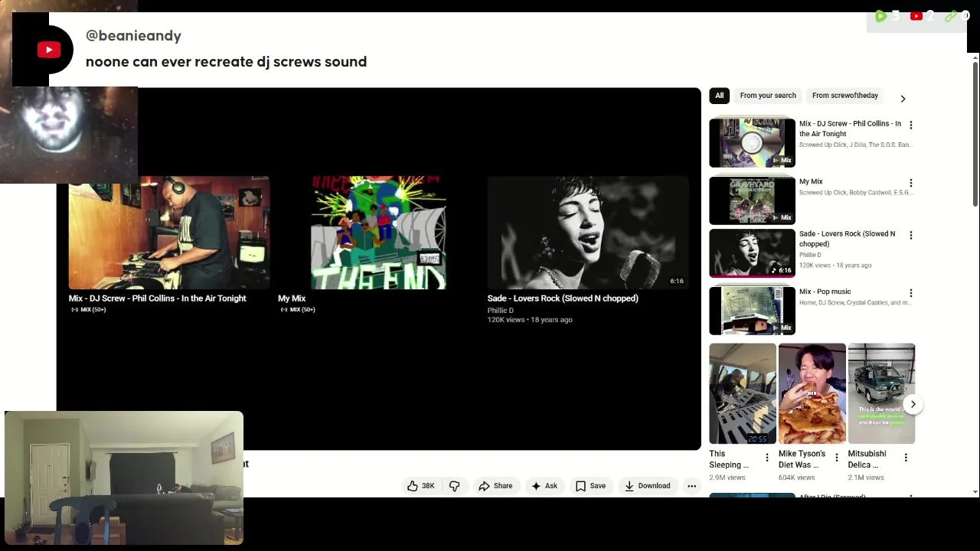Screen dimensions: 980x551
Task: Click endscreen title Mix - DJ Screw - Phil Collins
Action: tap(157, 298)
